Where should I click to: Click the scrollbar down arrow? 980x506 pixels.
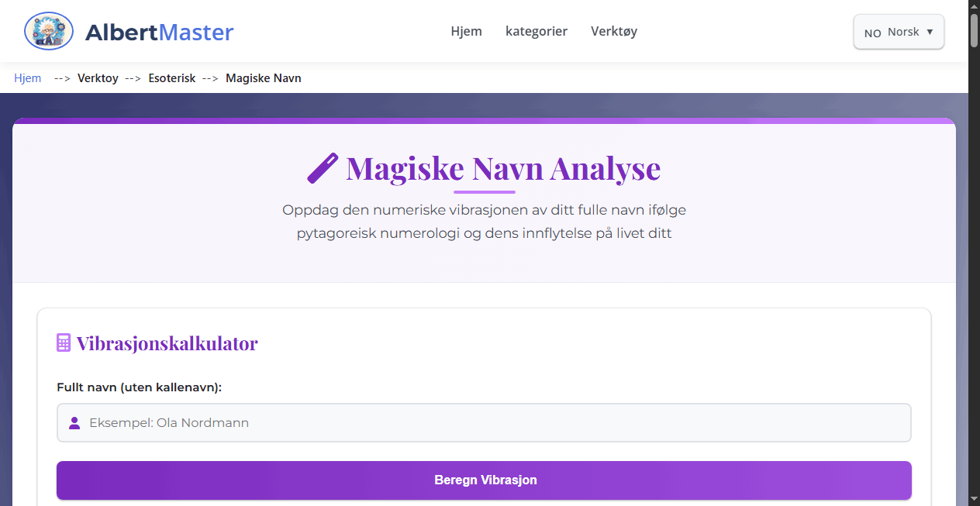click(x=975, y=498)
